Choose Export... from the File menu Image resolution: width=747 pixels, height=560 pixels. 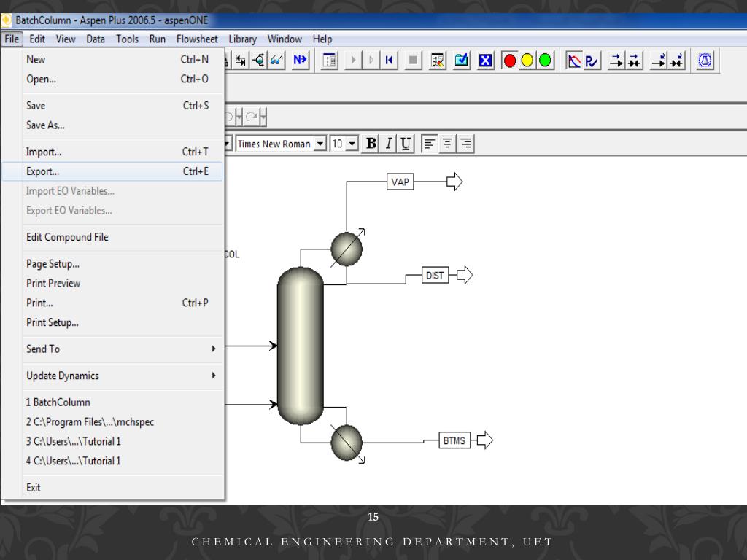[x=112, y=171]
